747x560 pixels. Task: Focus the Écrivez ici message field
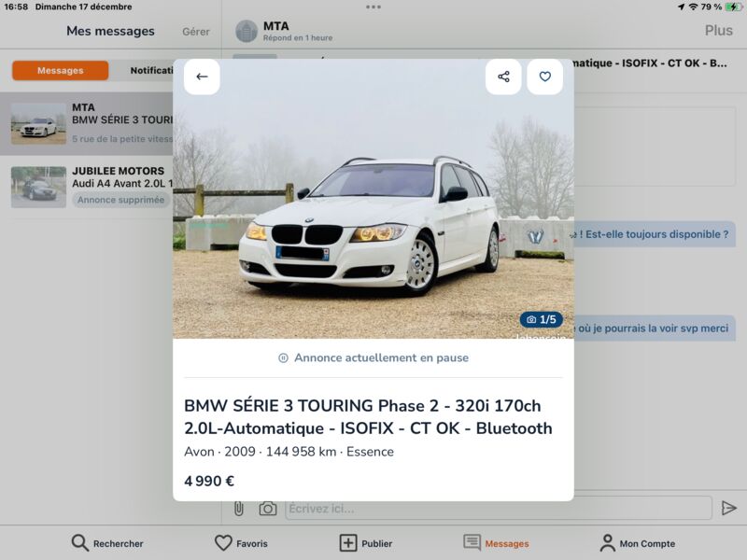pos(499,509)
